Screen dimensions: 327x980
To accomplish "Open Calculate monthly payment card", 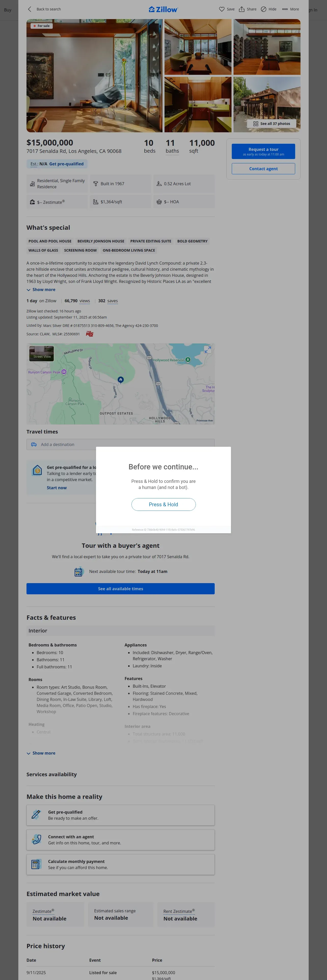I will tap(120, 865).
